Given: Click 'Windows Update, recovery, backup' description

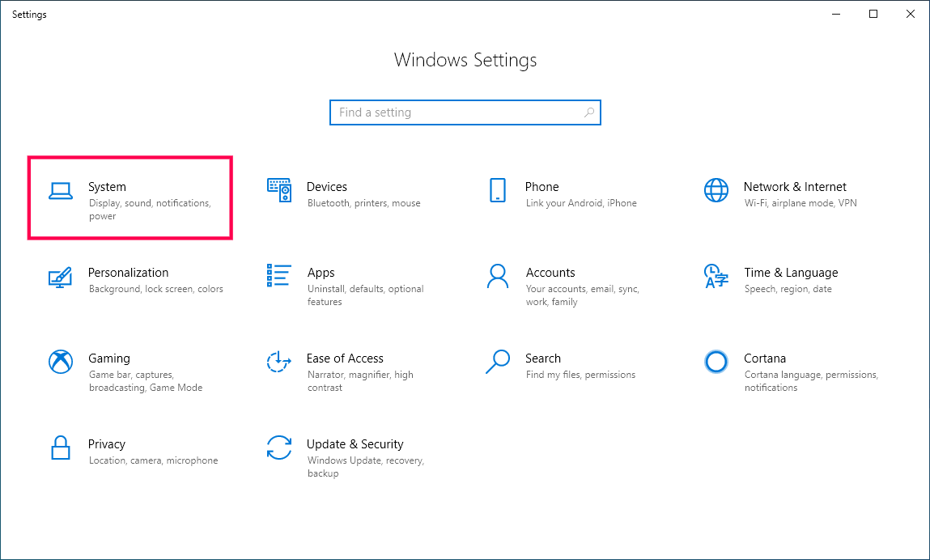Looking at the screenshot, I should tap(366, 467).
